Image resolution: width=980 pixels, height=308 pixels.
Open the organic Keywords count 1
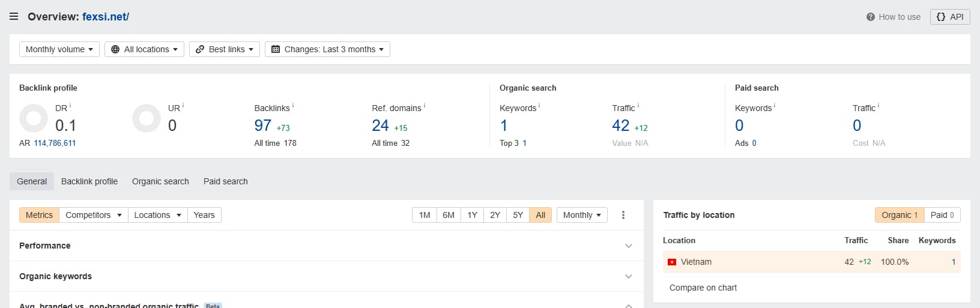tap(504, 125)
